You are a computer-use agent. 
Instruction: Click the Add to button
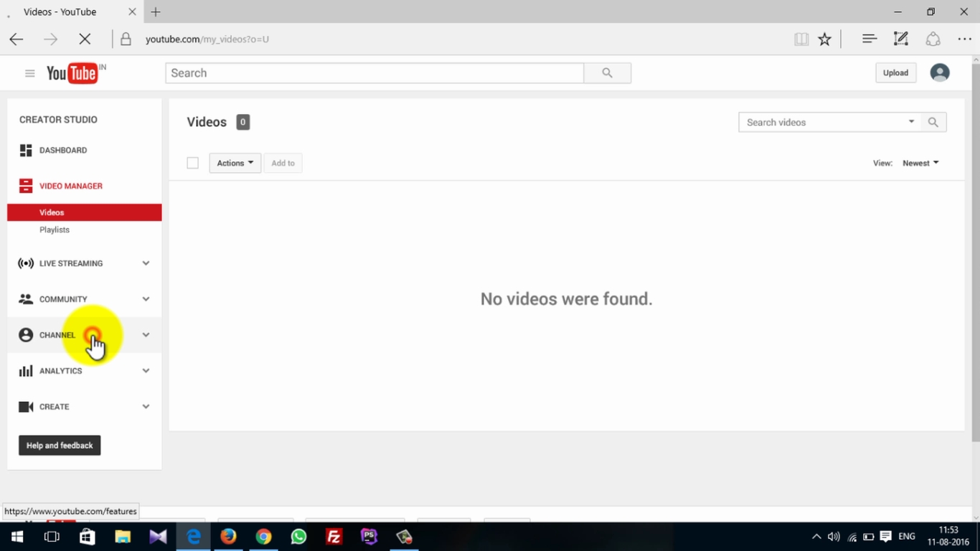coord(283,163)
